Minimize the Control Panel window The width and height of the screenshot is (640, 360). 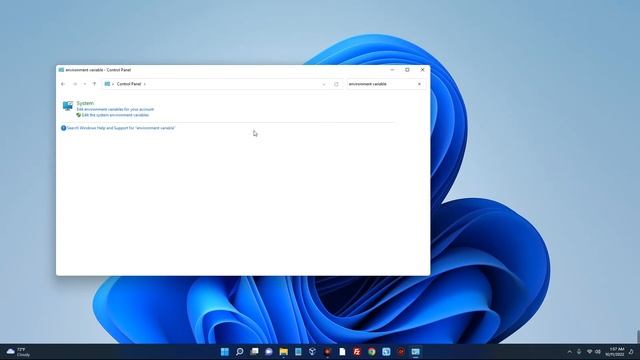click(x=392, y=70)
